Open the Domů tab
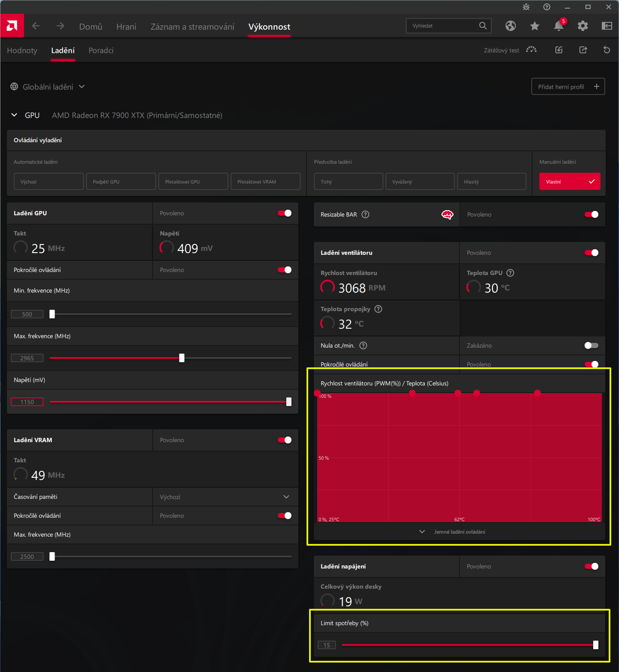Screen dimensions: 619x672 click(x=91, y=27)
